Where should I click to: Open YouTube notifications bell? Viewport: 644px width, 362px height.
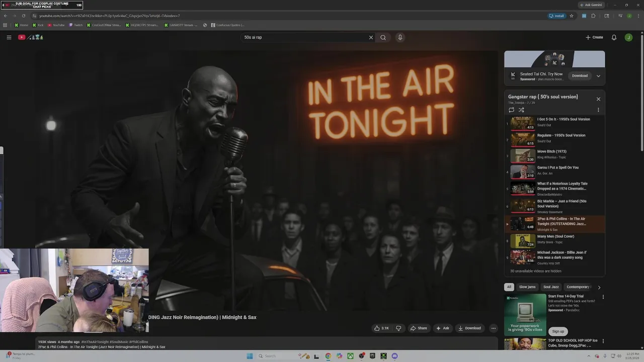point(614,37)
